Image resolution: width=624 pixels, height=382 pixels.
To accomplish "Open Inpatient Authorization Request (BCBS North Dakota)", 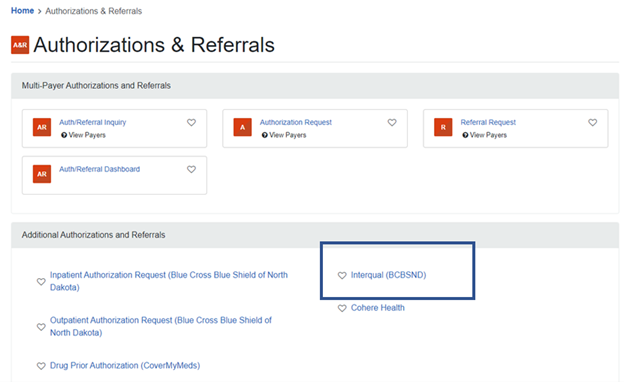I will (x=169, y=281).
